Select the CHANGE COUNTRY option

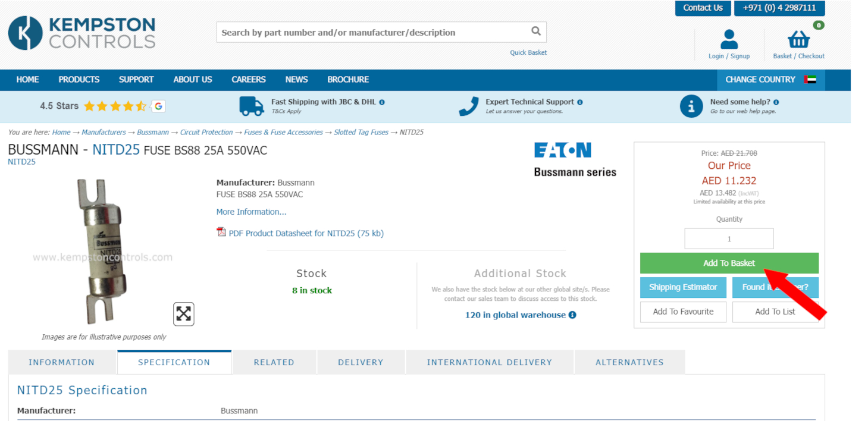click(771, 80)
